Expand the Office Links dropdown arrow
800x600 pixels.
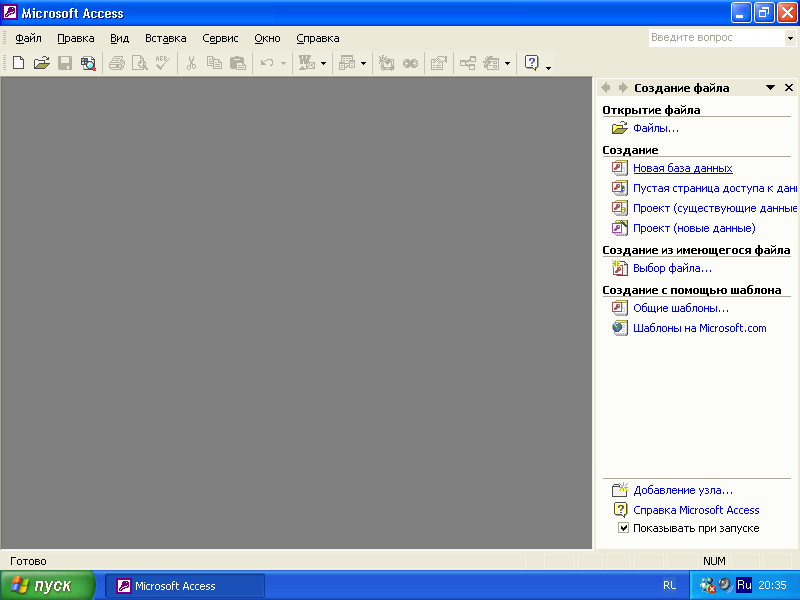[x=323, y=64]
